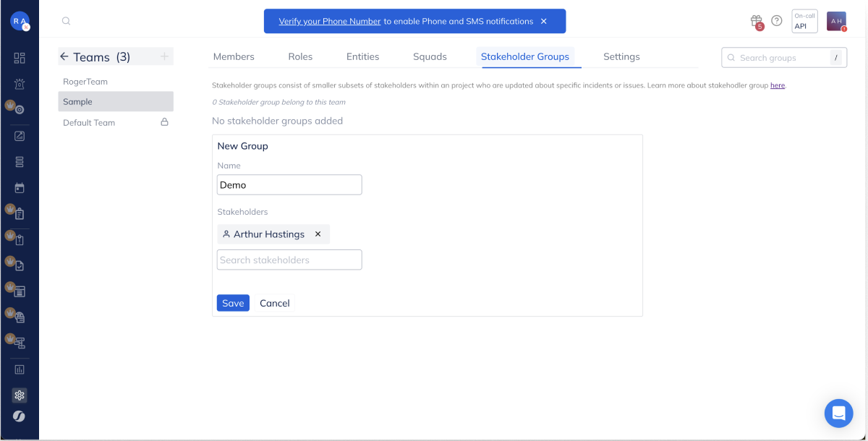868x441 pixels.
Task: Click the search magnifier icon in the top bar
Action: click(x=66, y=21)
